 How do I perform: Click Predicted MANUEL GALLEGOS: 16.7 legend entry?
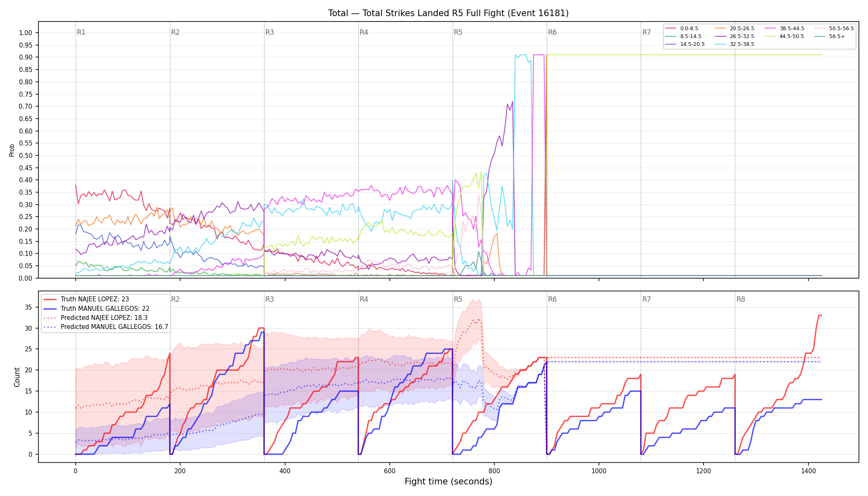click(x=114, y=327)
